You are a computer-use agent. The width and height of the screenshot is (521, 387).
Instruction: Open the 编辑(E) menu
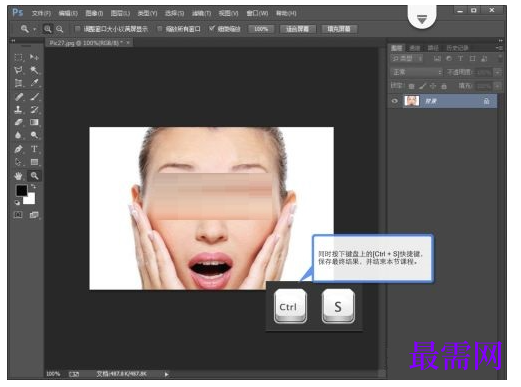68,13
